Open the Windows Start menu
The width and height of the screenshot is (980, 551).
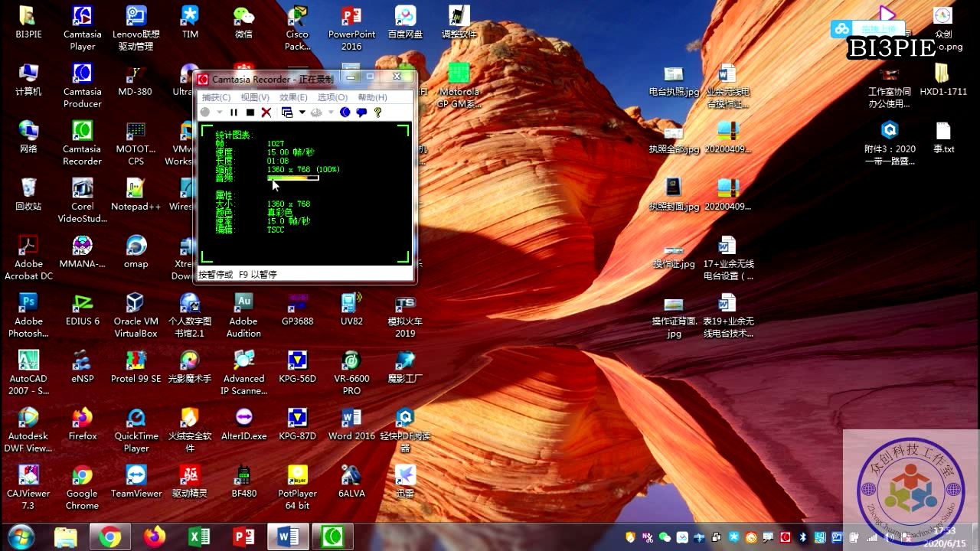[21, 537]
